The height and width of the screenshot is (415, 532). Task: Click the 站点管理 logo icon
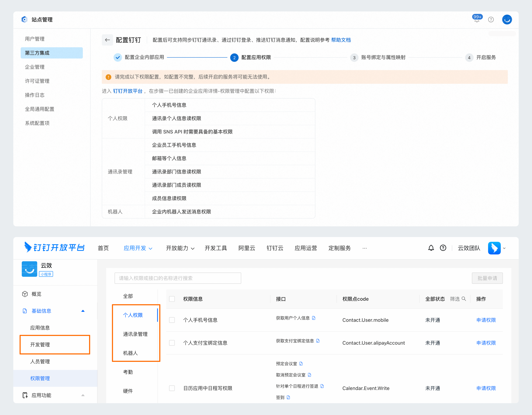click(24, 19)
